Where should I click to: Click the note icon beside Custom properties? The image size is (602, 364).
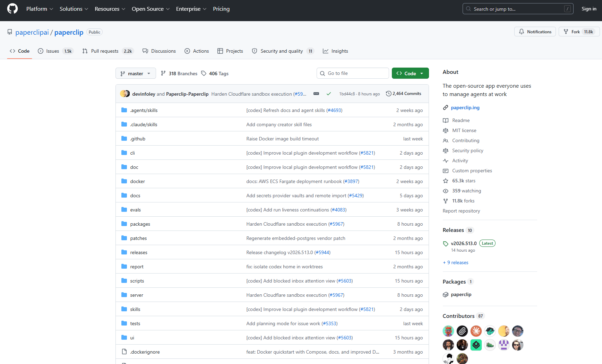pos(446,171)
